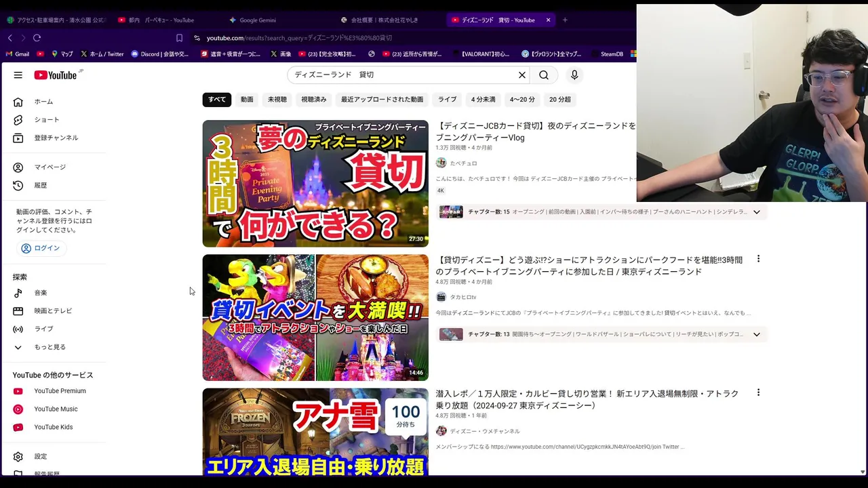The width and height of the screenshot is (868, 488).
Task: Select the 4 分未満 filter chip
Action: coord(484,100)
